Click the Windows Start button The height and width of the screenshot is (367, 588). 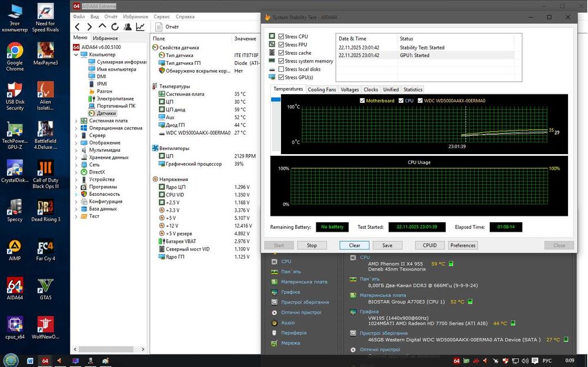[10, 361]
